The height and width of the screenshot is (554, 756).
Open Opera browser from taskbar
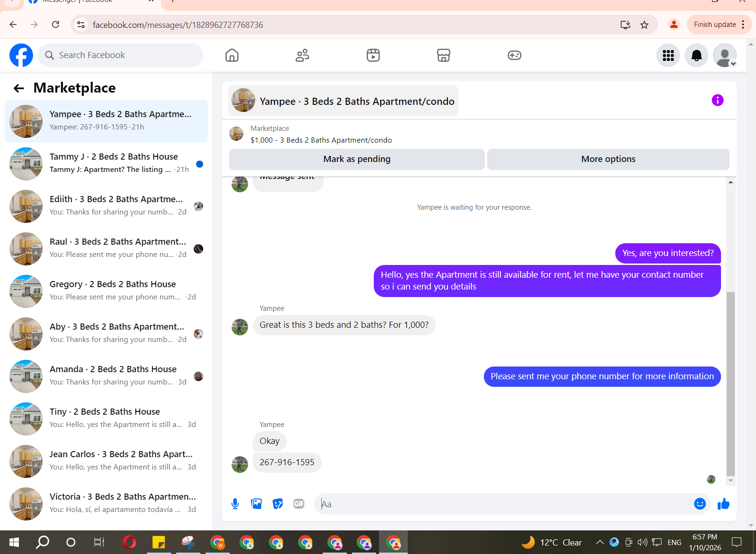click(x=129, y=542)
